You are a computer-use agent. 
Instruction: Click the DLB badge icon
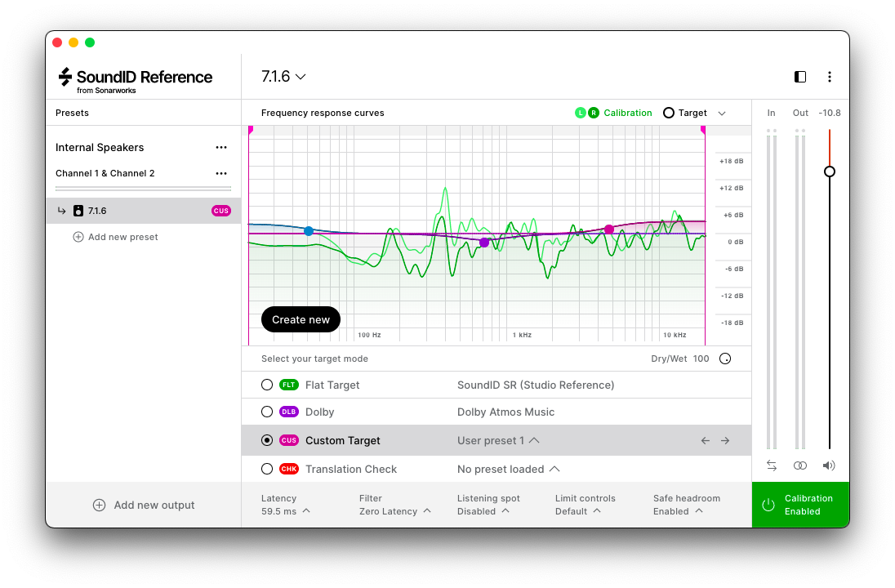289,412
